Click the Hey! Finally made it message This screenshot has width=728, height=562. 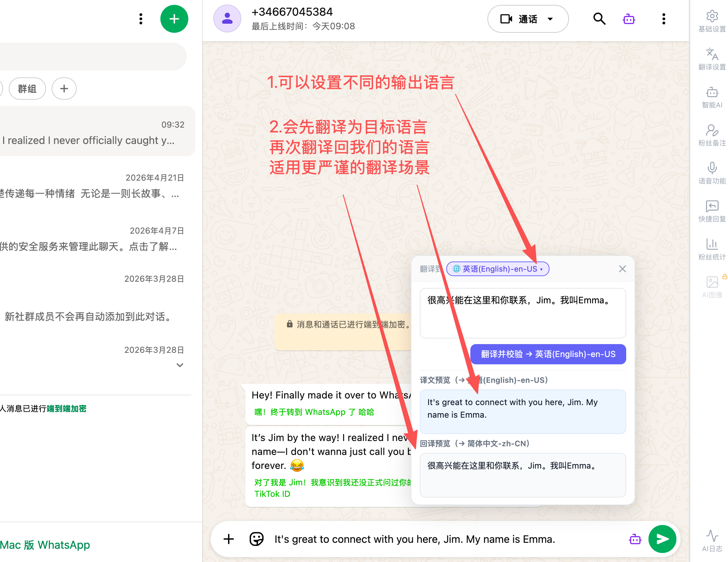pyautogui.click(x=328, y=404)
